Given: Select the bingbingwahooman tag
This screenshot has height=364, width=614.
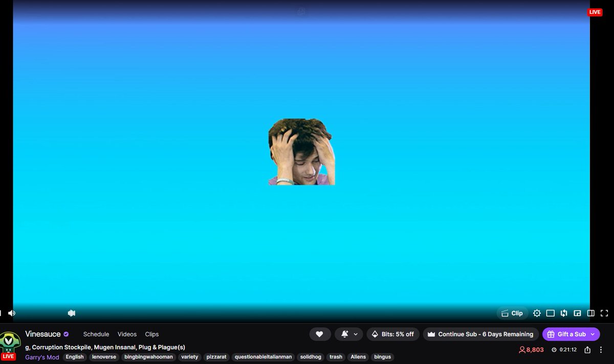Looking at the screenshot, I should pos(148,357).
